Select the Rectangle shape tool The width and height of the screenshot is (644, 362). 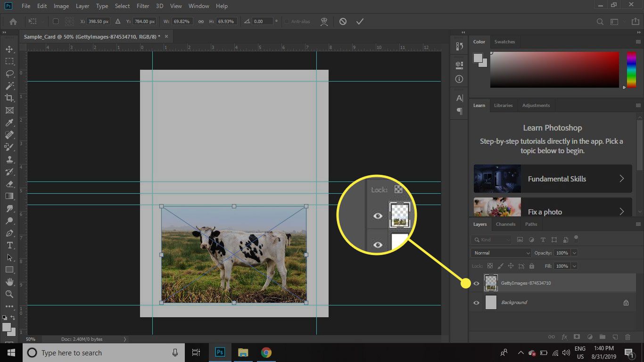pyautogui.click(x=9, y=270)
